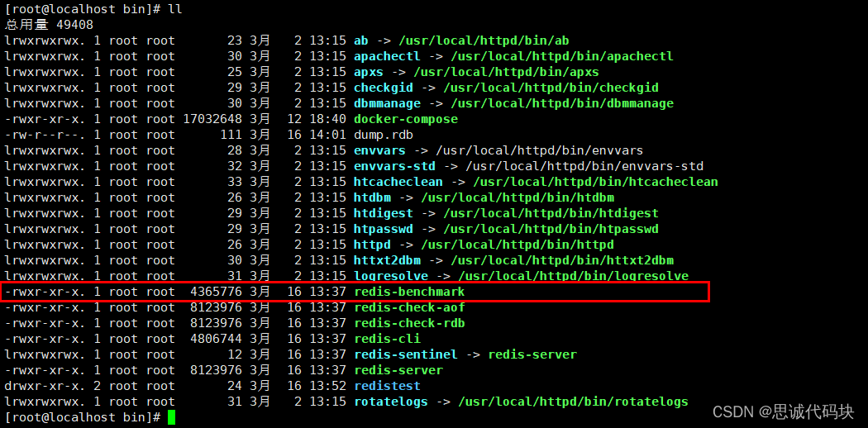The width and height of the screenshot is (868, 428).
Task: Select the redis-check-aof filename
Action: click(x=409, y=307)
